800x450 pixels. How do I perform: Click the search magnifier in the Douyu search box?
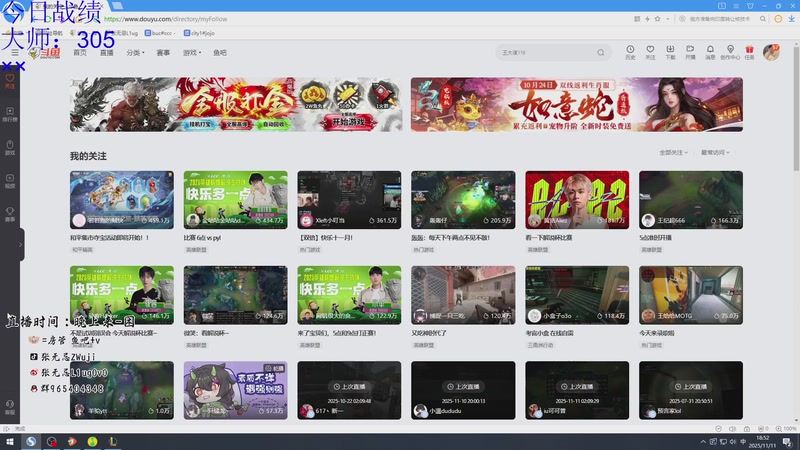click(x=601, y=53)
